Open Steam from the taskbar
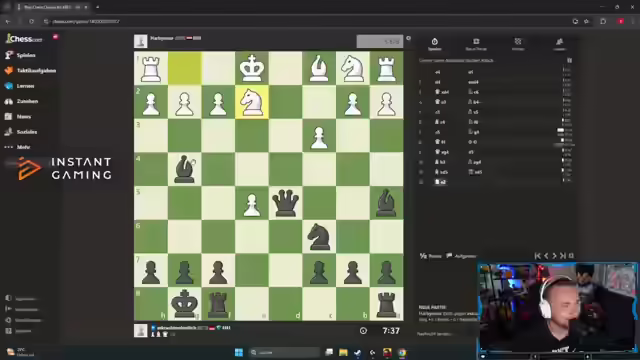640x360 pixels. 358,352
